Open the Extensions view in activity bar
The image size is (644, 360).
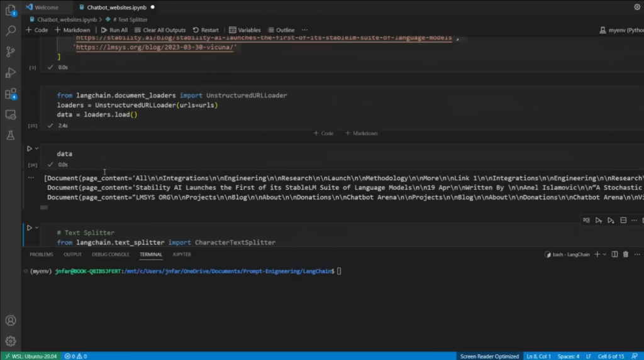(x=10, y=94)
